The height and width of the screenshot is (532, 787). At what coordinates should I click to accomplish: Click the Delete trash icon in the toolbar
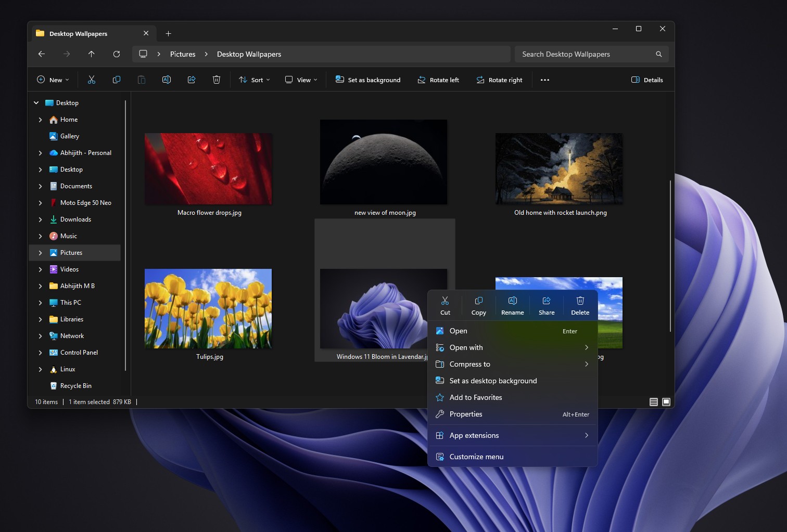point(217,80)
